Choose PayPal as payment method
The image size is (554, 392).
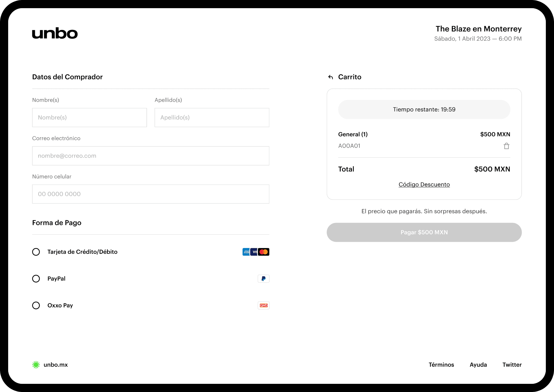36,278
